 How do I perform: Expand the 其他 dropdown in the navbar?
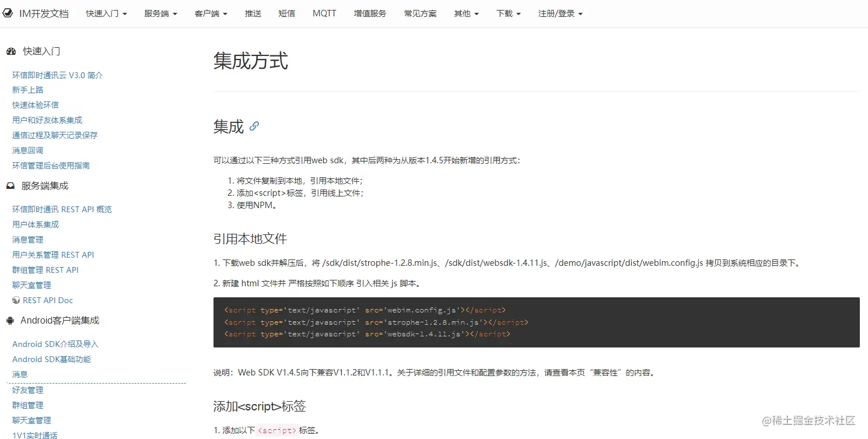pyautogui.click(x=467, y=13)
